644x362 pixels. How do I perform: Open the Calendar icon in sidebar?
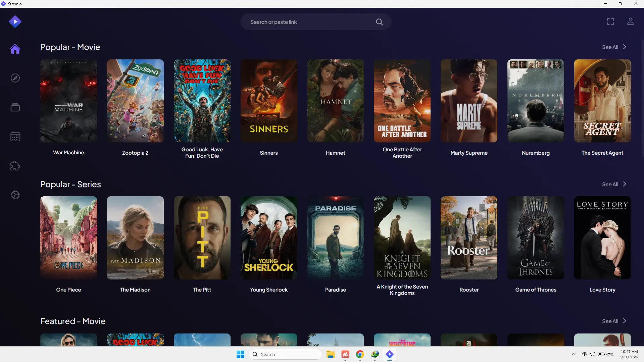[x=15, y=137]
